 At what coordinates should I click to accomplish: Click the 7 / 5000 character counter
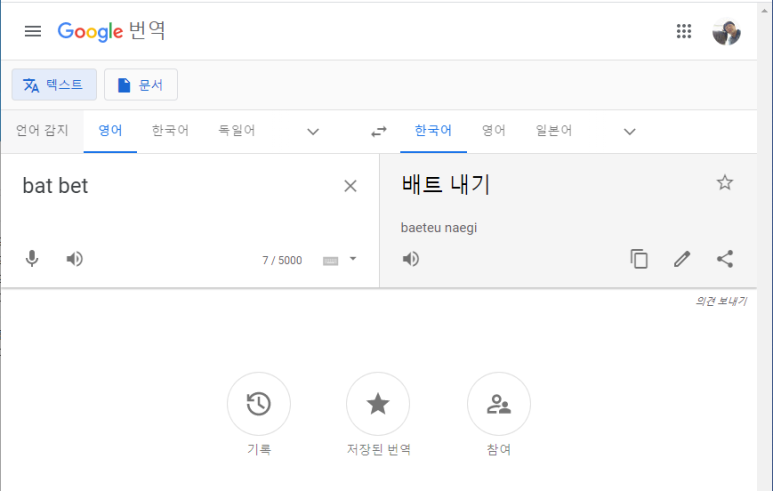point(282,260)
